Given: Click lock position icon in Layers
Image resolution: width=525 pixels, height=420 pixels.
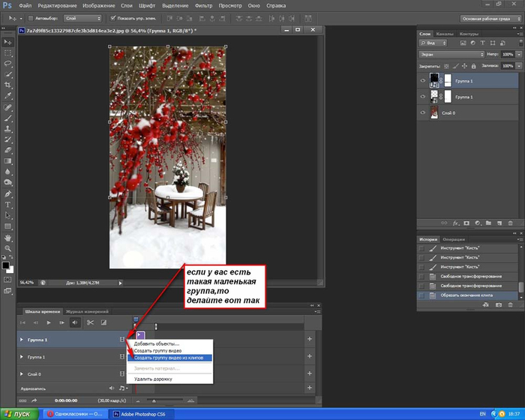Looking at the screenshot, I should 464,66.
